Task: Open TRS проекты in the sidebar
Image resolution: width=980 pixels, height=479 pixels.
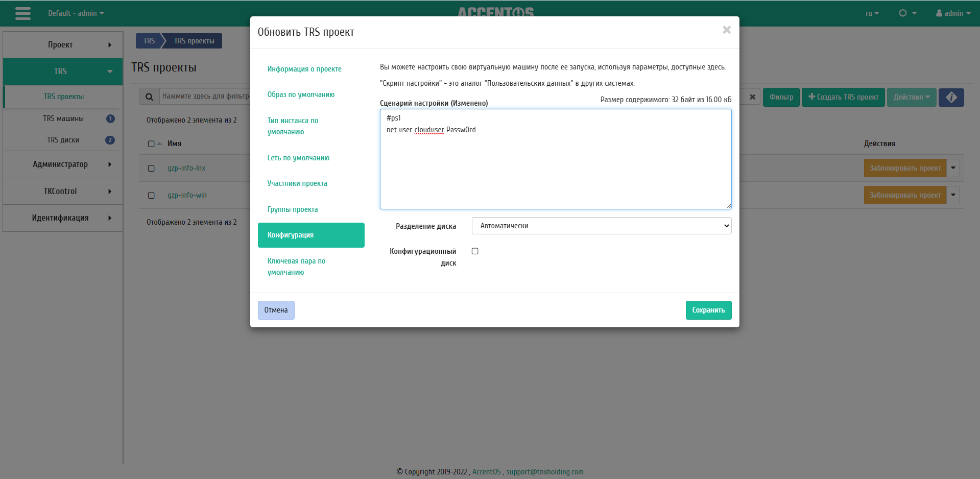Action: tap(63, 97)
